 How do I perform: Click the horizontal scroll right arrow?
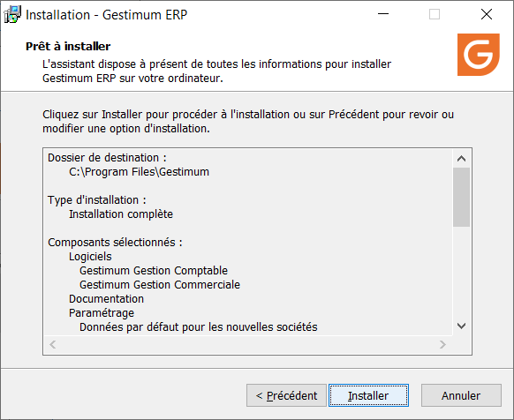click(x=442, y=344)
